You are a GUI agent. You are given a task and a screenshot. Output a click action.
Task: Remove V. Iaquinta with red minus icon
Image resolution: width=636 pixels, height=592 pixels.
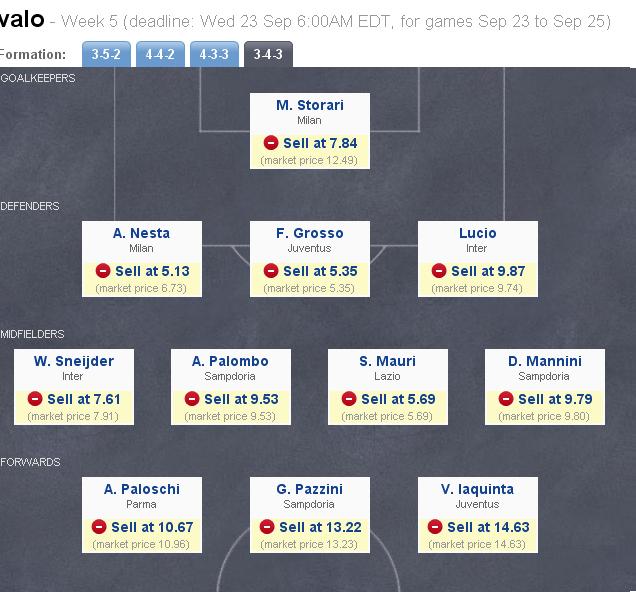(x=434, y=527)
